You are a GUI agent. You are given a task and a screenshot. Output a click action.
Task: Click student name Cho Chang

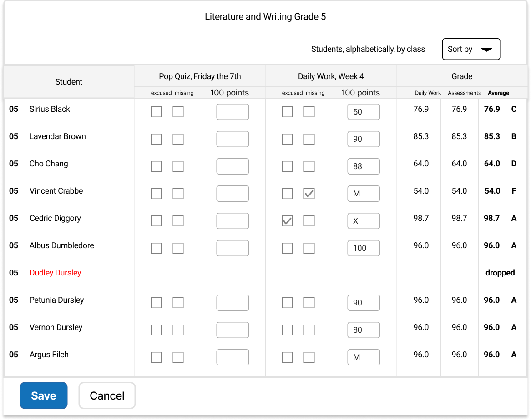tap(49, 164)
